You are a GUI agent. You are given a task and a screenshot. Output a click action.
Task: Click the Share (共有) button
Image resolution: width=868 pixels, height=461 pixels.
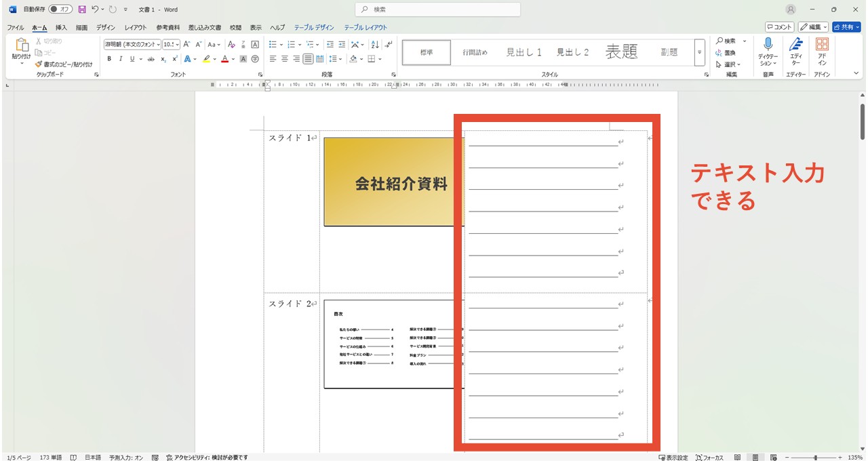click(847, 27)
